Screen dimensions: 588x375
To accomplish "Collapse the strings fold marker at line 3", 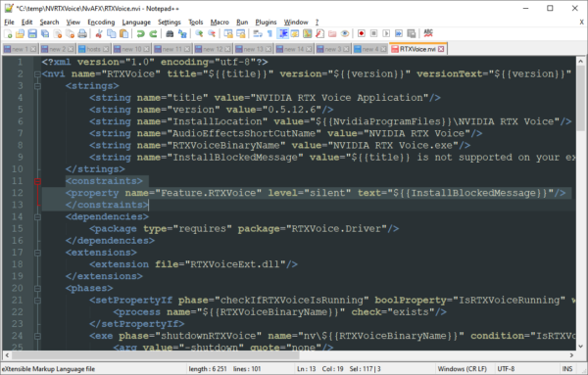I will pos(37,86).
